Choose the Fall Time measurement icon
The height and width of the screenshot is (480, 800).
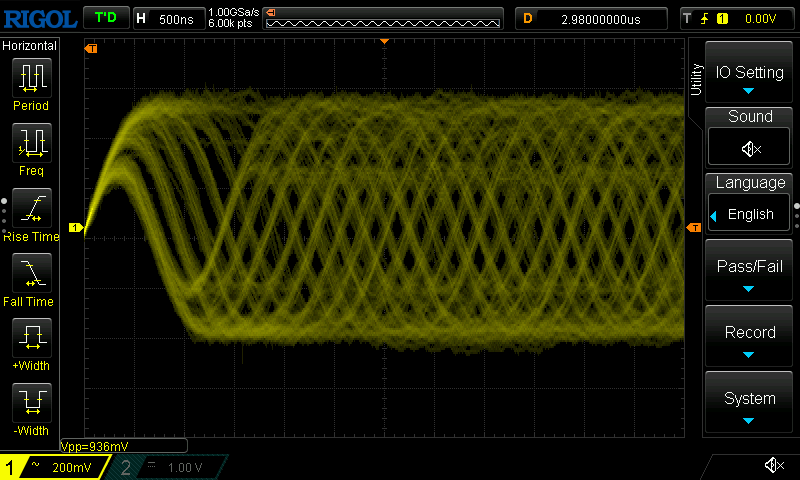(x=31, y=278)
